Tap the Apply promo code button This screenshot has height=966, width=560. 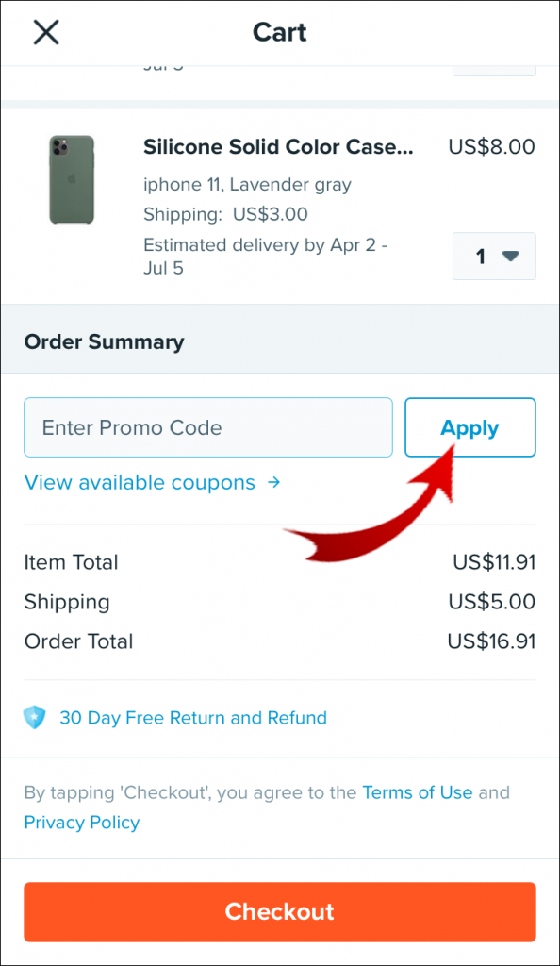pos(469,427)
